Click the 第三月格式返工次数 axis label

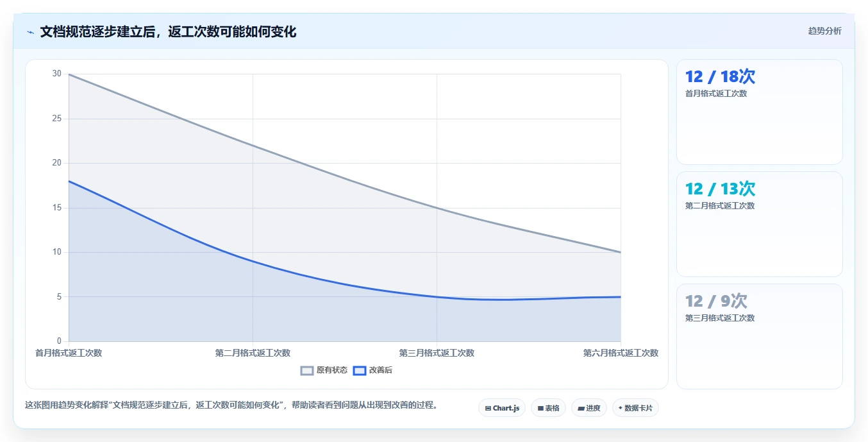click(437, 353)
